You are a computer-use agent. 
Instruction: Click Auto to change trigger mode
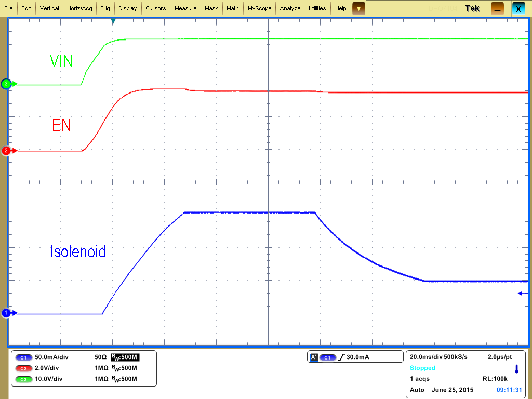(416, 390)
